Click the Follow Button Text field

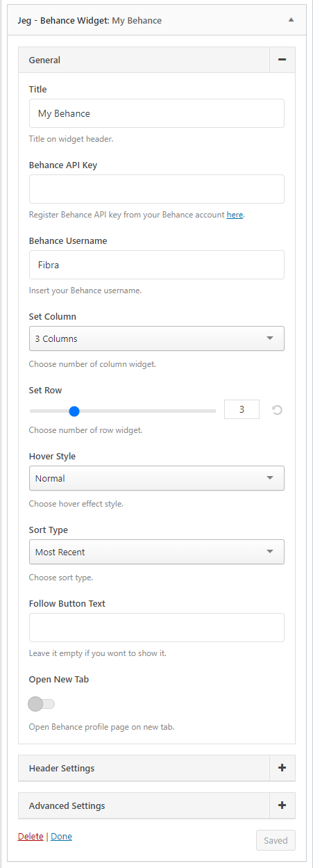tap(157, 628)
